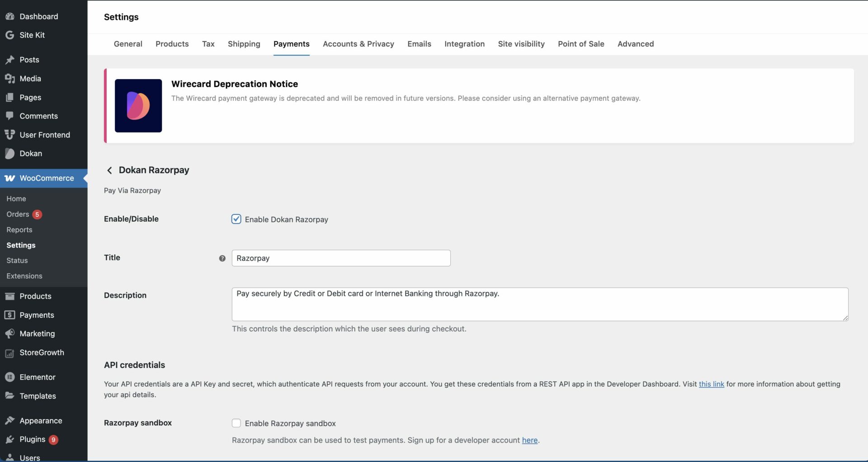The image size is (868, 462).
Task: Open Orders in WooCommerce submenu
Action: pos(18,214)
